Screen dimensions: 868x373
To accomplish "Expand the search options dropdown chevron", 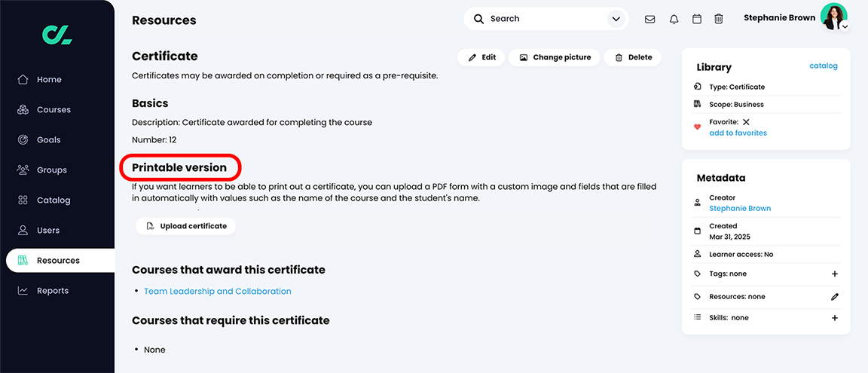I will (616, 19).
